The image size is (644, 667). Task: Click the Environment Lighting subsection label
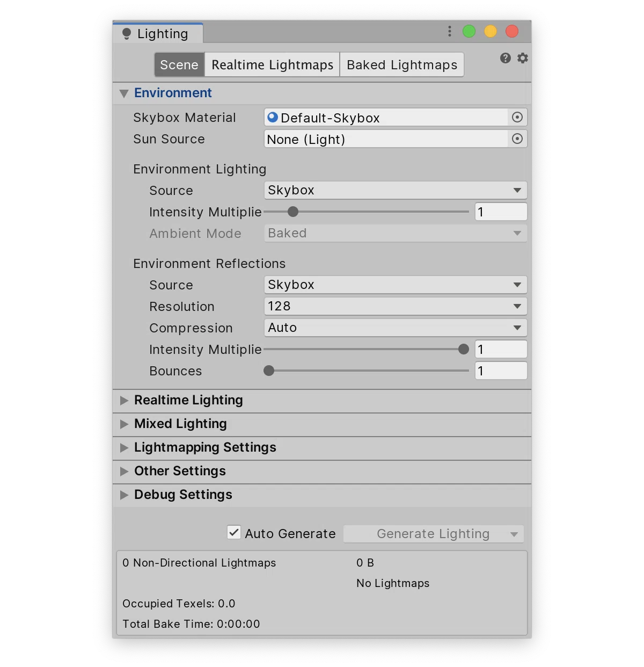[x=200, y=169]
